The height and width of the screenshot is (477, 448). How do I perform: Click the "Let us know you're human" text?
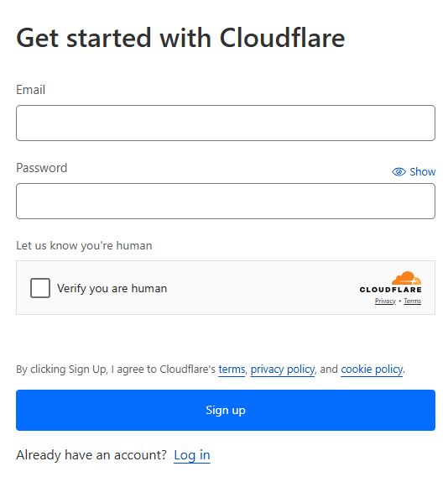84,246
